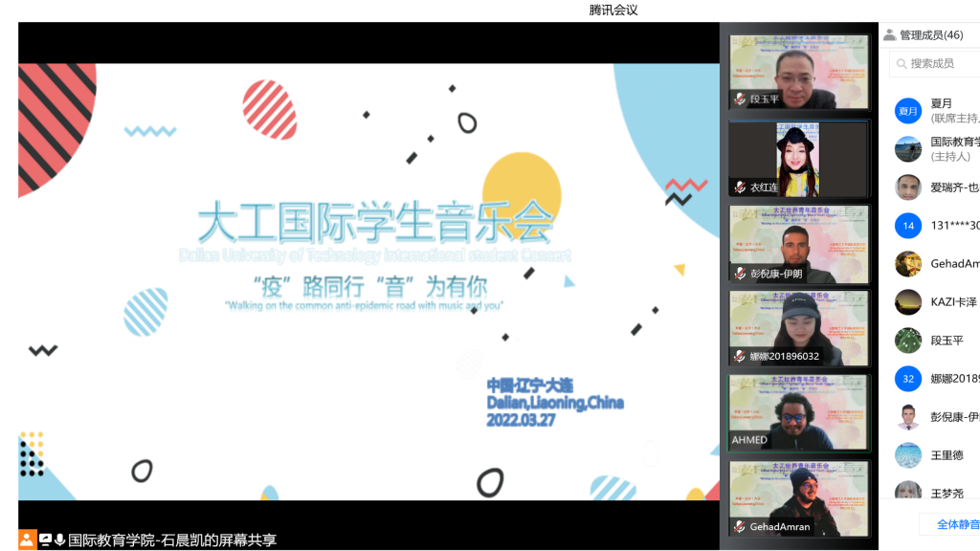The width and height of the screenshot is (980, 551).
Task: Click muted mic icon on 彭倪康-伊朗's video
Action: pos(739,274)
